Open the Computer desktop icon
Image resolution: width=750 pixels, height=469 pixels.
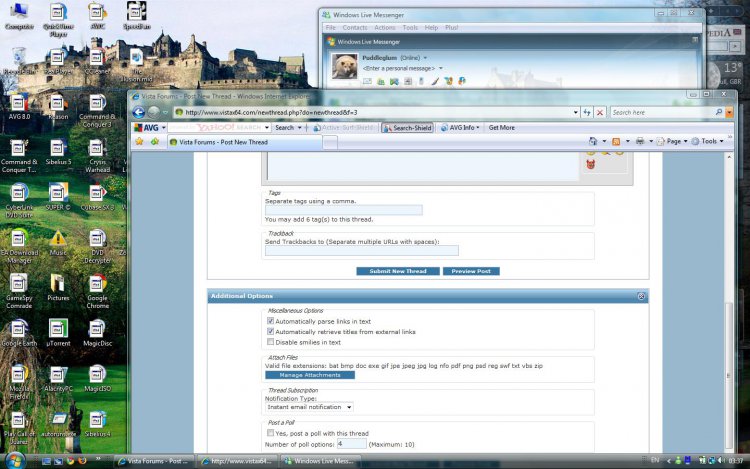click(x=19, y=16)
